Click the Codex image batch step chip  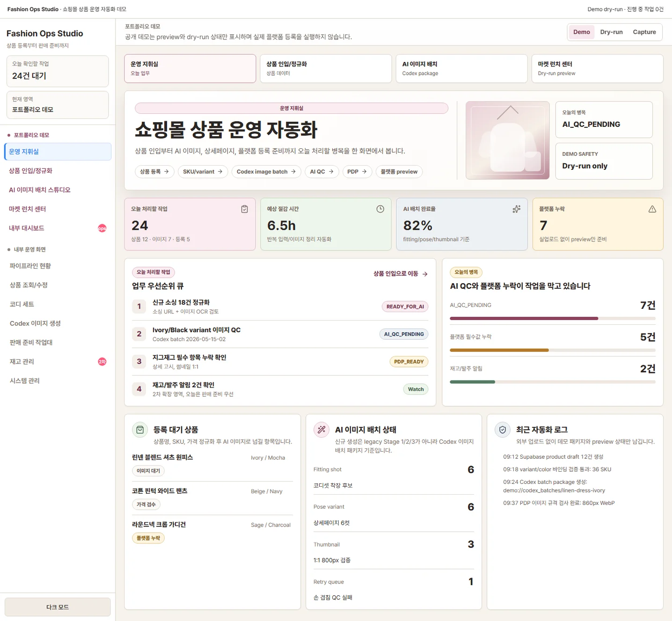[x=266, y=172]
